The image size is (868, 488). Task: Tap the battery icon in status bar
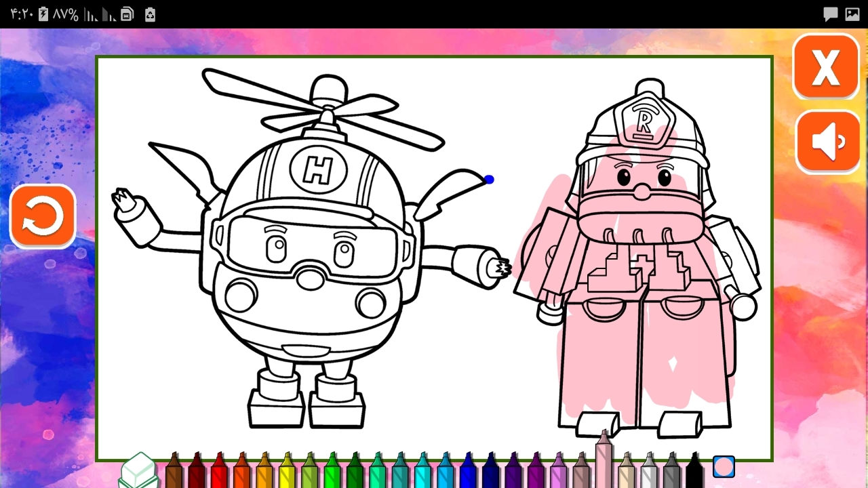(43, 14)
